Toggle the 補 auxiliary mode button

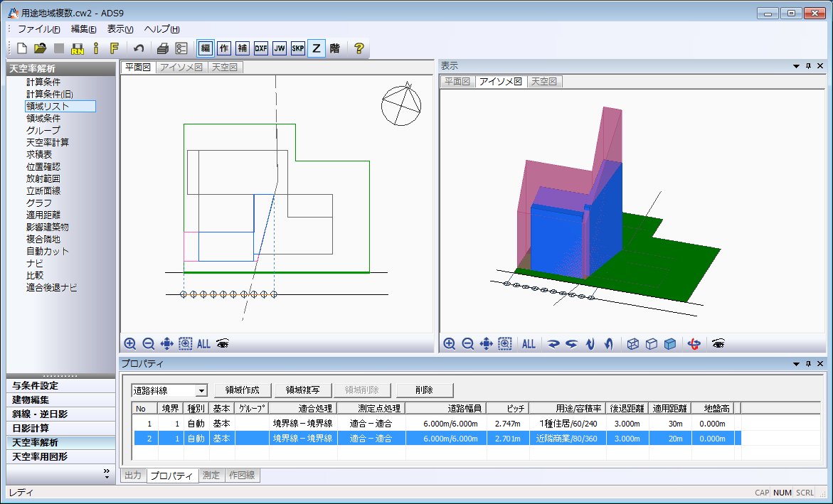click(x=243, y=48)
